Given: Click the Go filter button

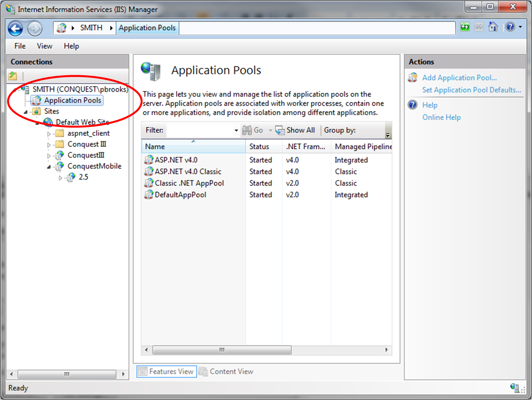Looking at the screenshot, I should coord(253,130).
